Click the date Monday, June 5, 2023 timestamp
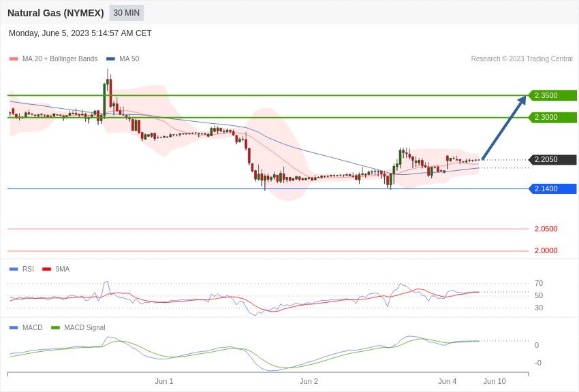The height and width of the screenshot is (392, 579). click(80, 33)
